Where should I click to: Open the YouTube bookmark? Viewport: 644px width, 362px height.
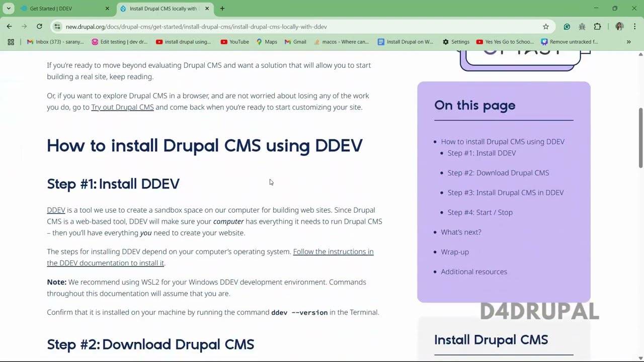pos(234,42)
